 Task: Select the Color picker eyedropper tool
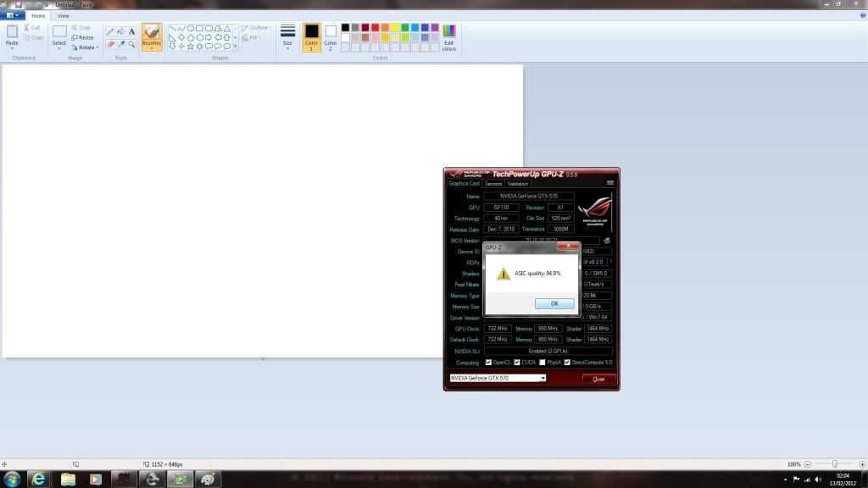click(x=120, y=44)
